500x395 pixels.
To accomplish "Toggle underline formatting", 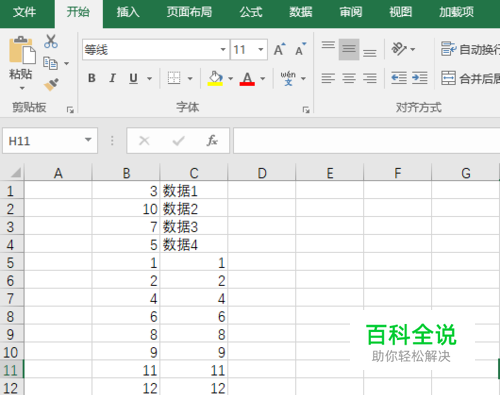I will (x=133, y=78).
